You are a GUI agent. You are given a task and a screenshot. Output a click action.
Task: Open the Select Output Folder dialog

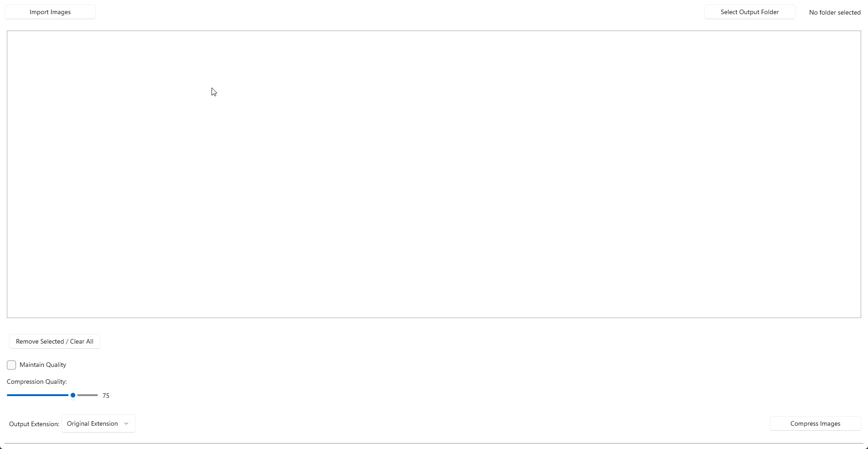pyautogui.click(x=749, y=12)
